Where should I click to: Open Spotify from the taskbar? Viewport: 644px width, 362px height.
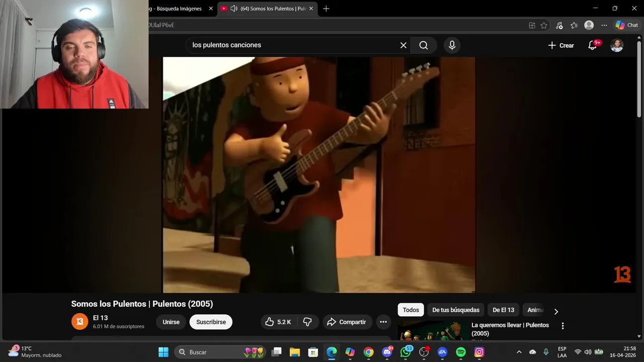461,352
